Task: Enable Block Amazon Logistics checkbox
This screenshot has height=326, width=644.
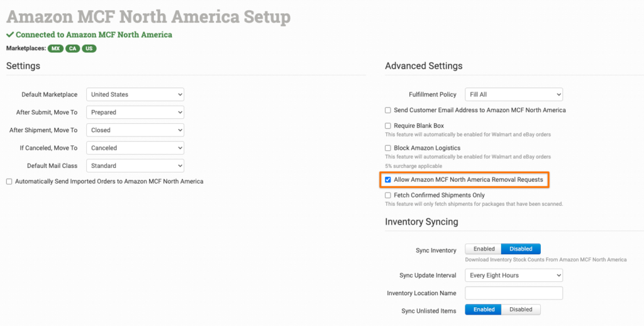Action: [x=388, y=148]
